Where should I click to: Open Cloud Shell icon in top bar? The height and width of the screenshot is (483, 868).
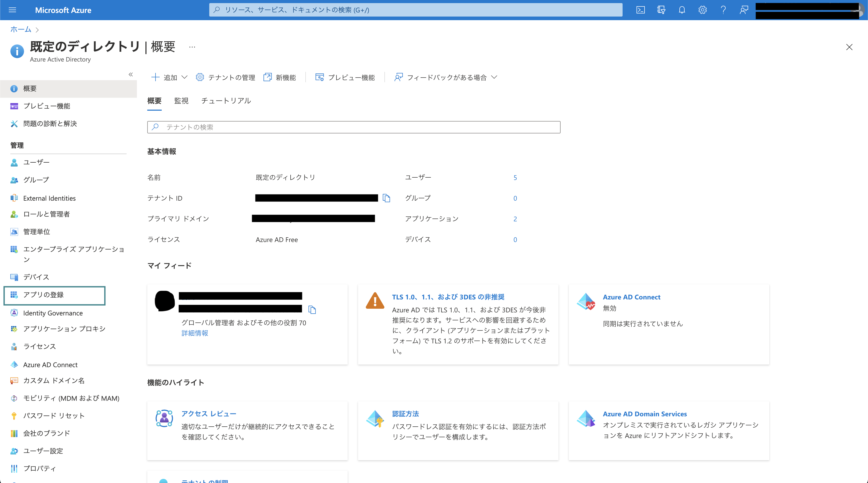[641, 10]
